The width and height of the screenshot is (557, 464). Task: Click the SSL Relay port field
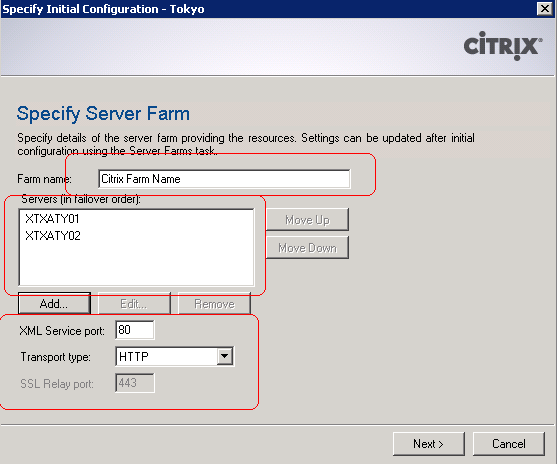(135, 383)
